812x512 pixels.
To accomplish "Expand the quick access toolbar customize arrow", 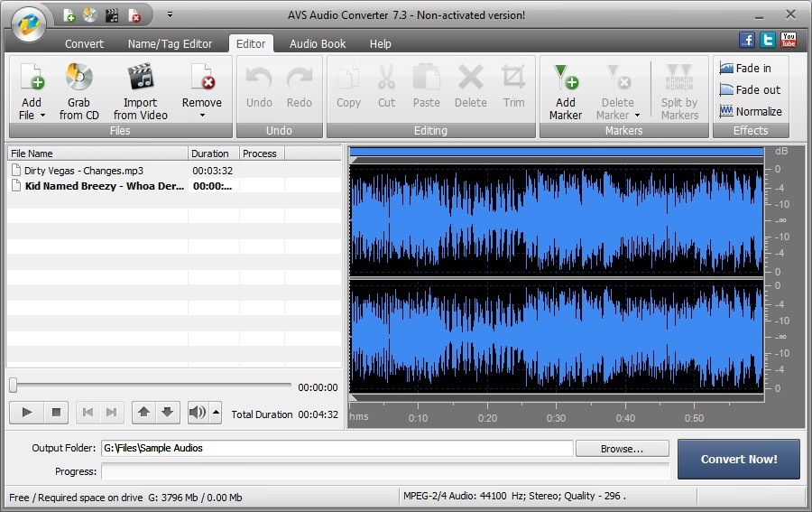I will [x=170, y=14].
